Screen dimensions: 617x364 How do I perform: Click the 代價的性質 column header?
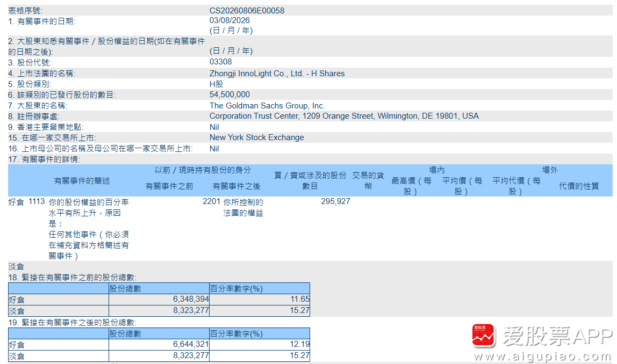[x=579, y=186]
